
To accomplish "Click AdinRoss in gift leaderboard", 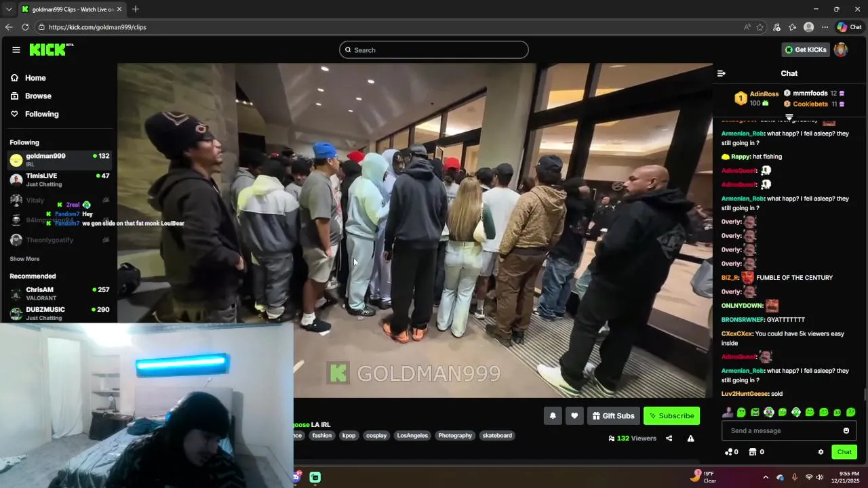I will click(x=764, y=94).
